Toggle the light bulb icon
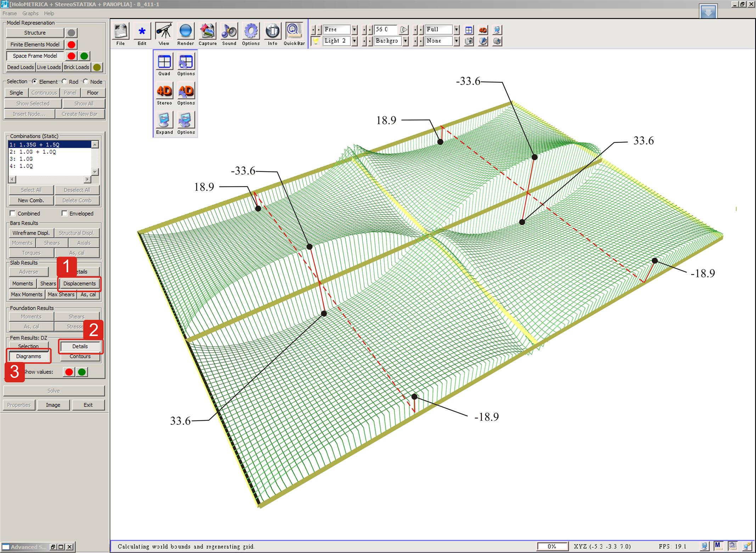756x553 pixels. pos(315,41)
